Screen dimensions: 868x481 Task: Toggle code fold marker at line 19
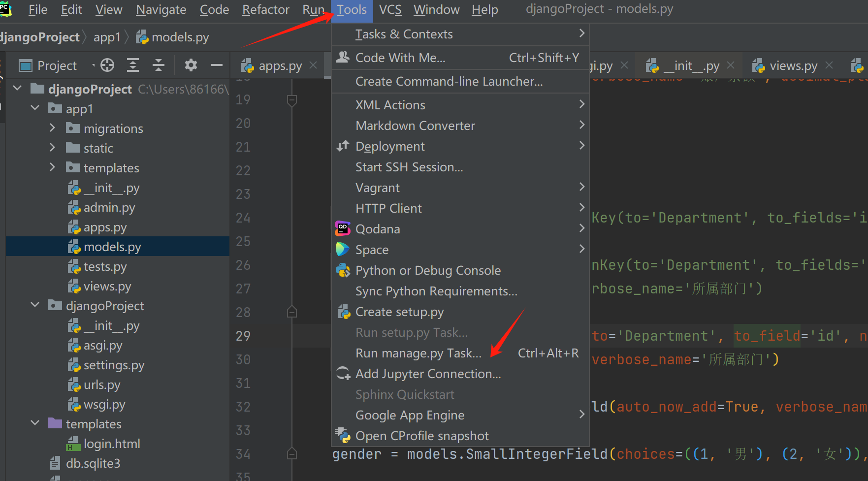pos(291,100)
